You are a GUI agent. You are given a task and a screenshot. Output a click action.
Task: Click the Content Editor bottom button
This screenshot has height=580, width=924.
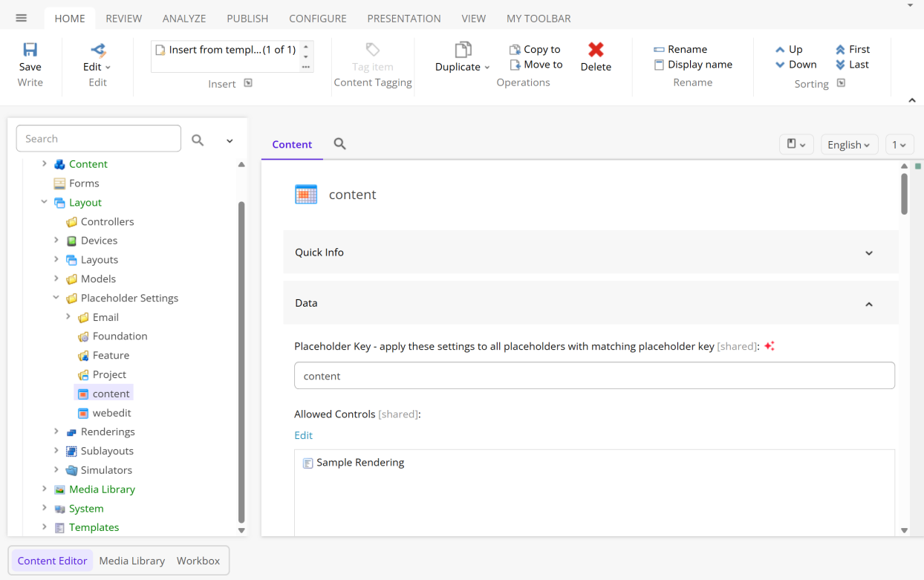[52, 561]
